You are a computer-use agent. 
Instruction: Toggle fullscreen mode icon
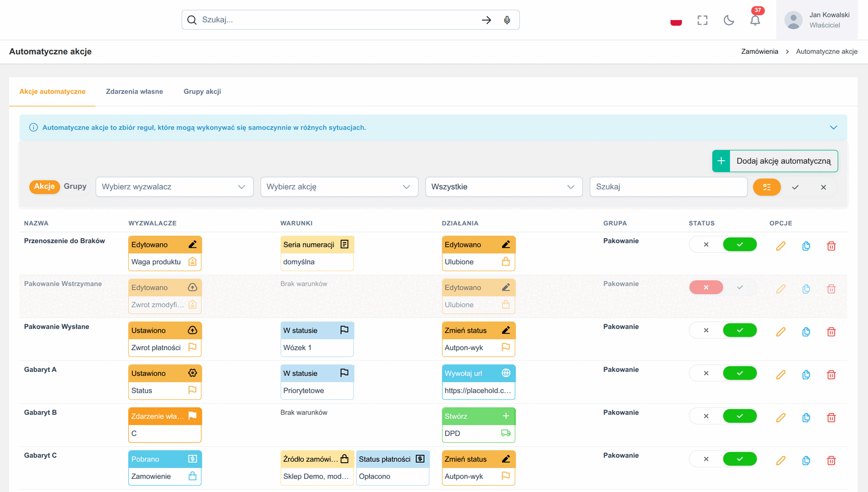[703, 21]
